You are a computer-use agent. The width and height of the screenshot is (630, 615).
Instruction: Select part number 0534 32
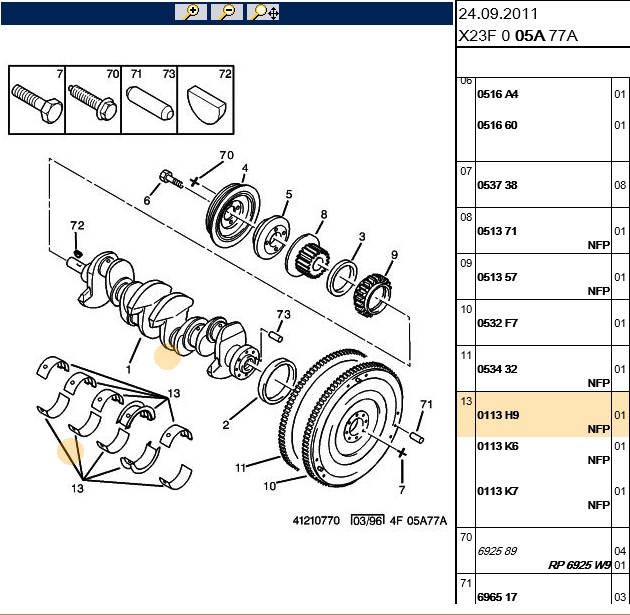(497, 369)
